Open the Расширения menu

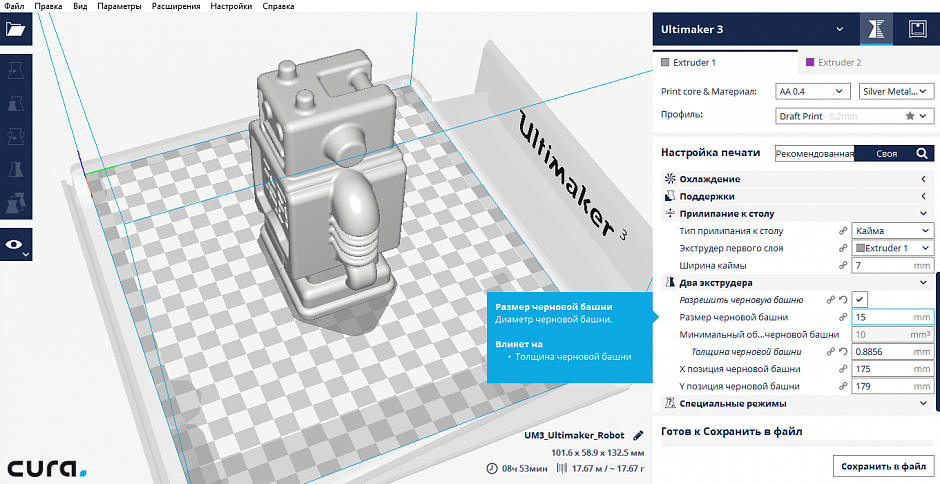point(176,6)
